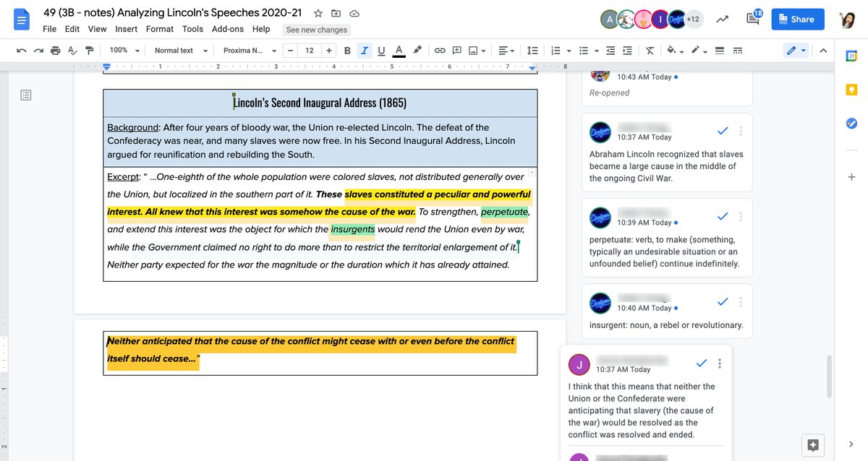
Task: Move the document to a folder
Action: pyautogui.click(x=336, y=14)
